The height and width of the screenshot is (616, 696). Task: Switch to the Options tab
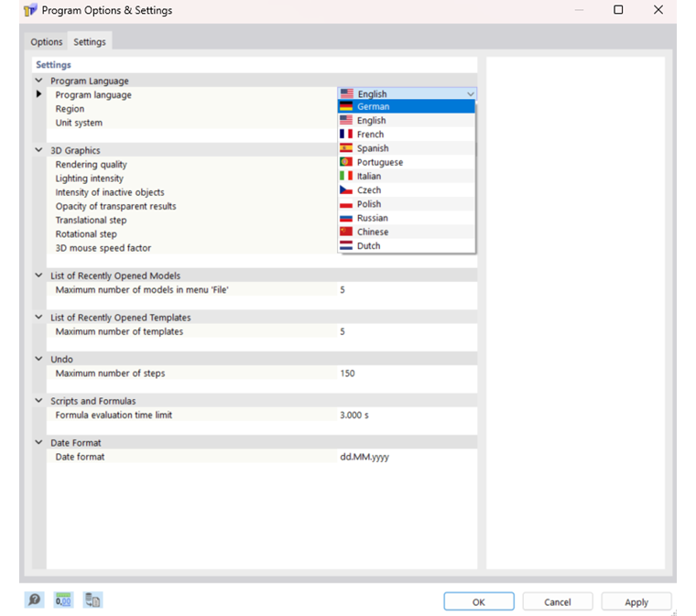point(47,42)
